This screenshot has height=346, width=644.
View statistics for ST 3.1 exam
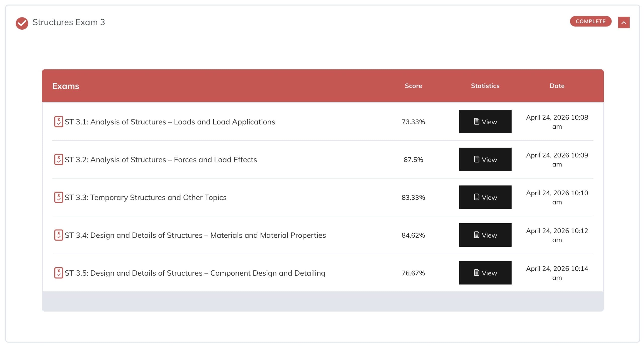tap(485, 122)
